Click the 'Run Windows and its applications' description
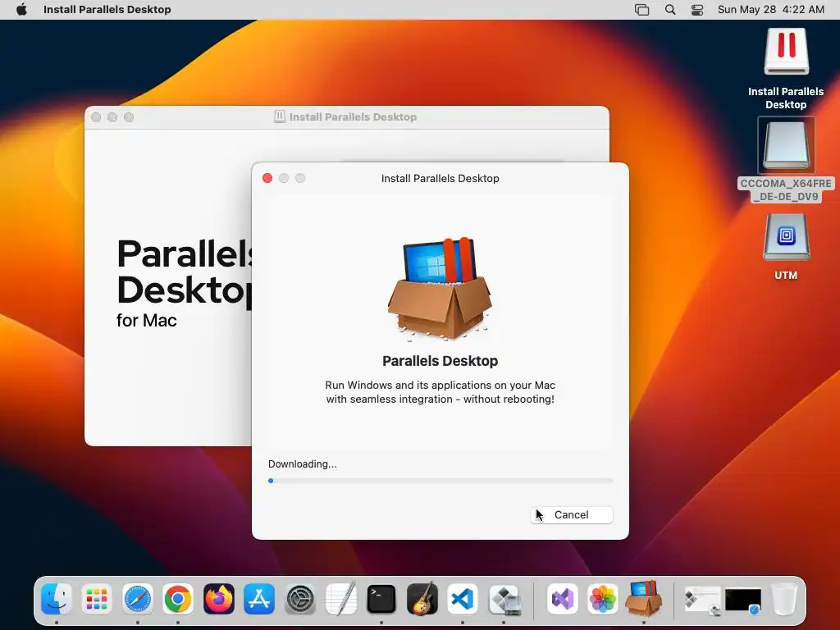The width and height of the screenshot is (840, 630). [x=440, y=392]
